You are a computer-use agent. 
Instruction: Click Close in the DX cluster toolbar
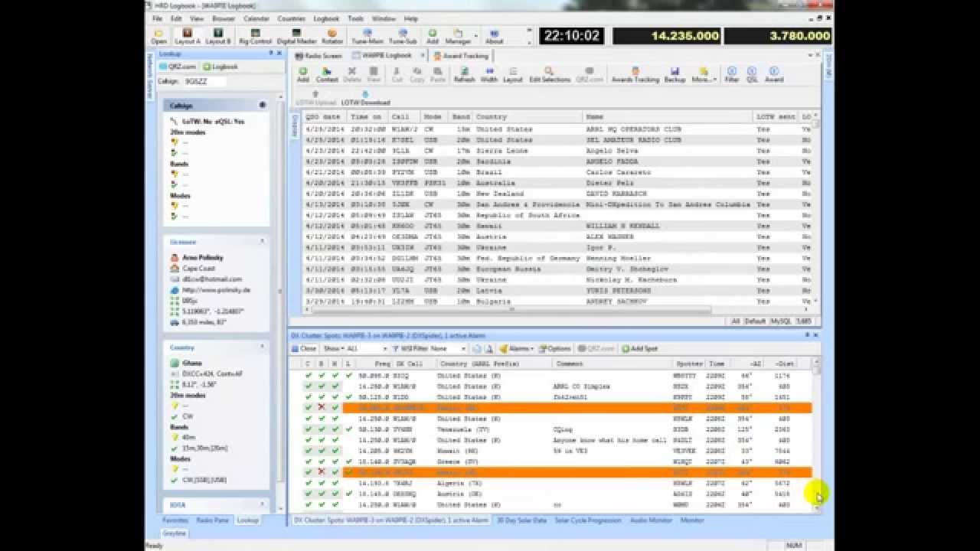[x=305, y=348]
